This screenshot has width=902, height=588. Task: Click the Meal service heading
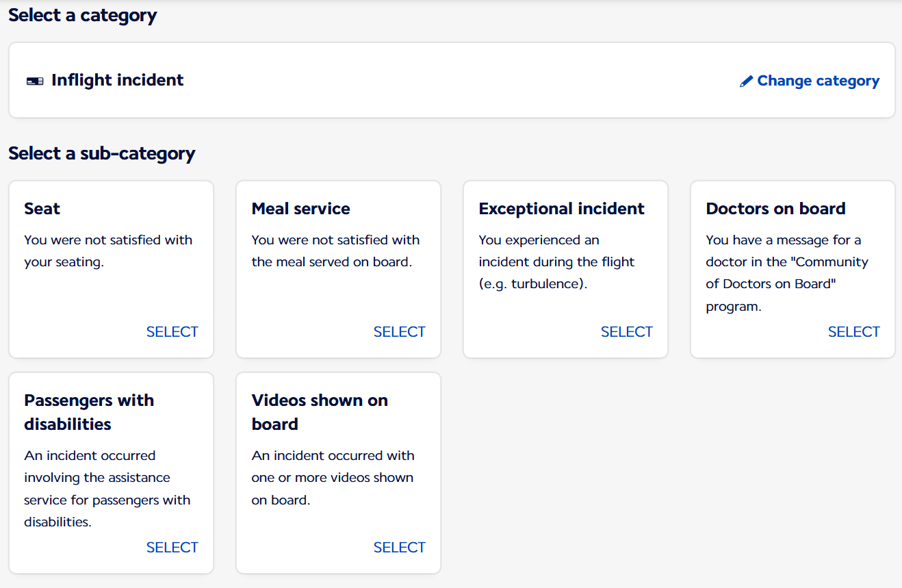[300, 209]
